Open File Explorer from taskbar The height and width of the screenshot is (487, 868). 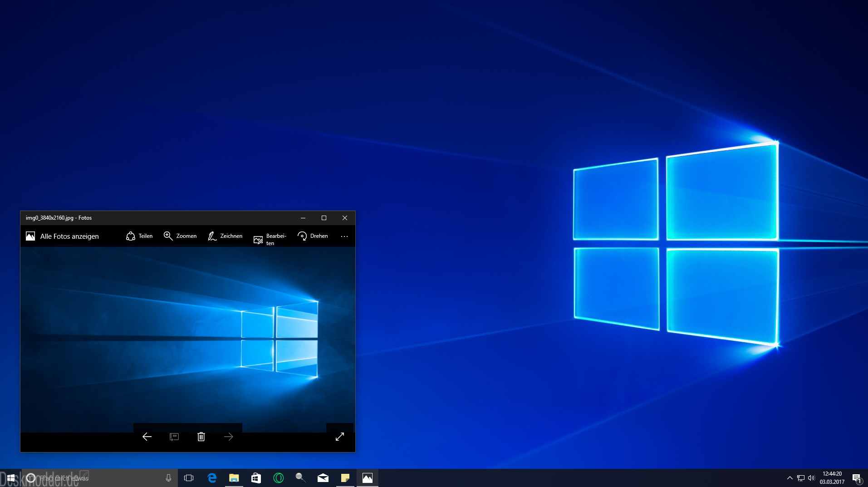pyautogui.click(x=234, y=478)
